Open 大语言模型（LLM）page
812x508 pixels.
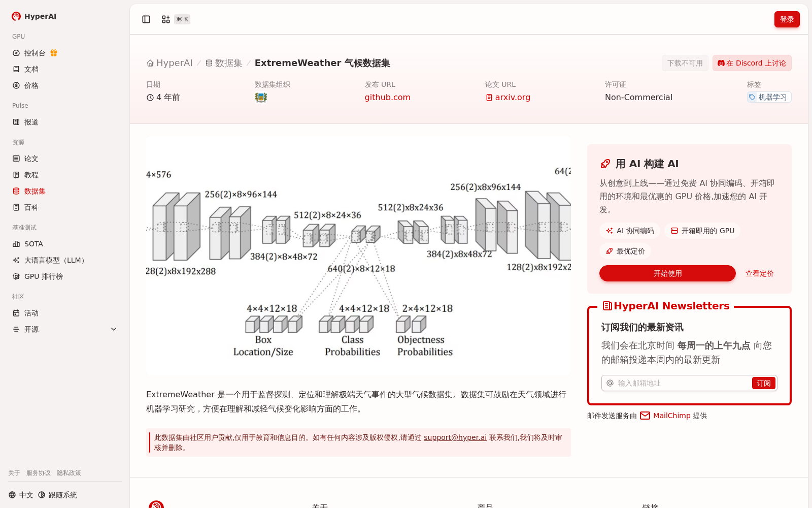click(x=65, y=260)
